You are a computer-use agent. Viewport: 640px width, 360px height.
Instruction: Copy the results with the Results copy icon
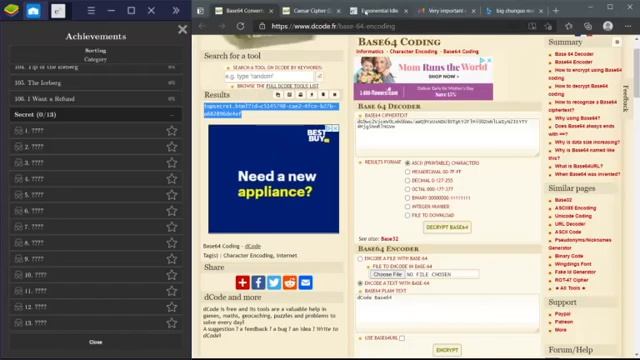point(278,95)
